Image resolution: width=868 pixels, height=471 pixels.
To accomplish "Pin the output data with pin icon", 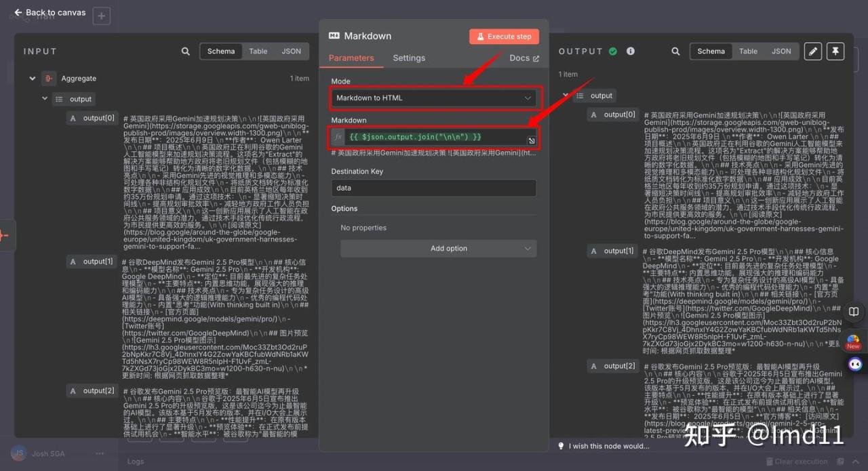I will [x=835, y=52].
